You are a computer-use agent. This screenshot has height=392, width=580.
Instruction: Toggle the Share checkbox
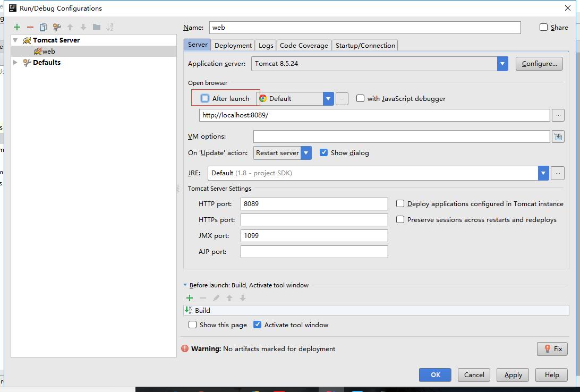[x=543, y=27]
